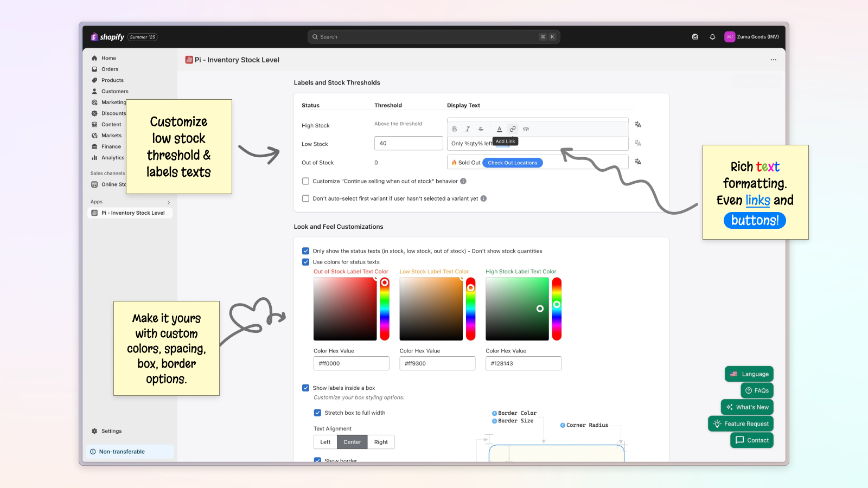Pick a shade in High Stock color area
Image resolution: width=868 pixels, height=488 pixels.
517,309
